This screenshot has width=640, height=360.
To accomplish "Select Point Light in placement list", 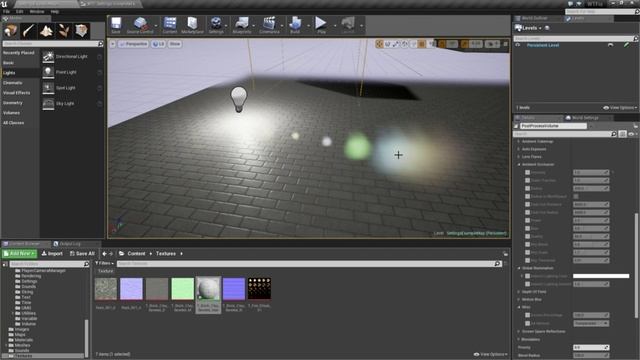I will [x=72, y=72].
